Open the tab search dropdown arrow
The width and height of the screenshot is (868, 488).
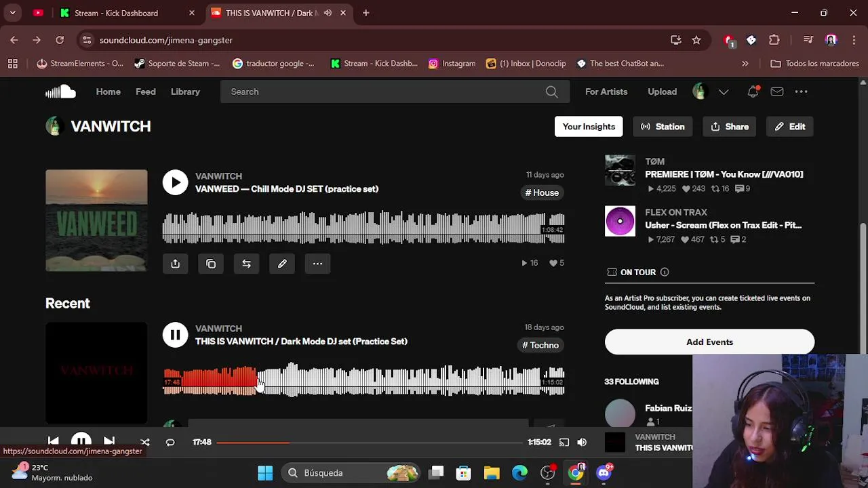tap(12, 13)
